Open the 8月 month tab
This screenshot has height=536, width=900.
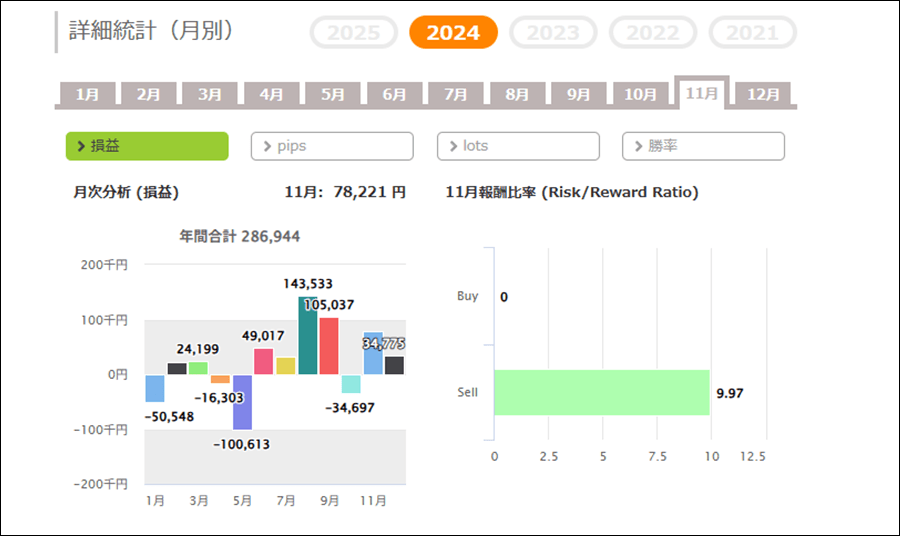point(517,95)
